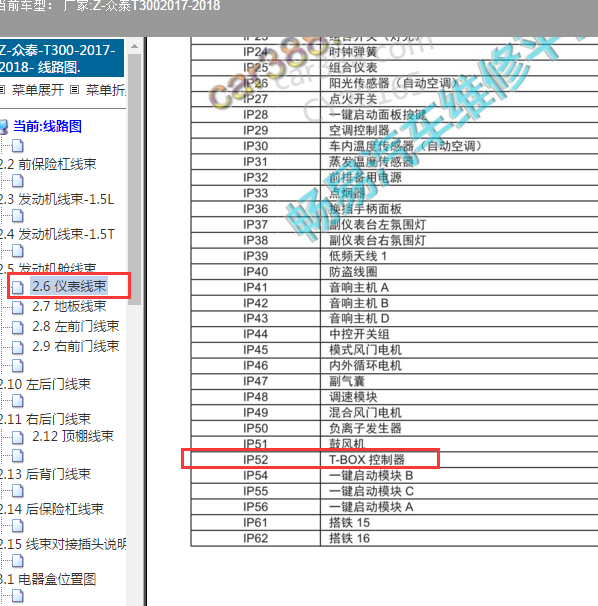Click the 当前:线路图 root node
Screen dimensions: 598x606
pos(48,126)
